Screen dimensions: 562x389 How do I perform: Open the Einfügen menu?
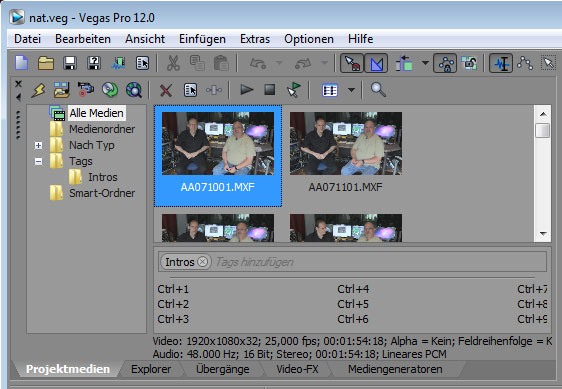(202, 39)
